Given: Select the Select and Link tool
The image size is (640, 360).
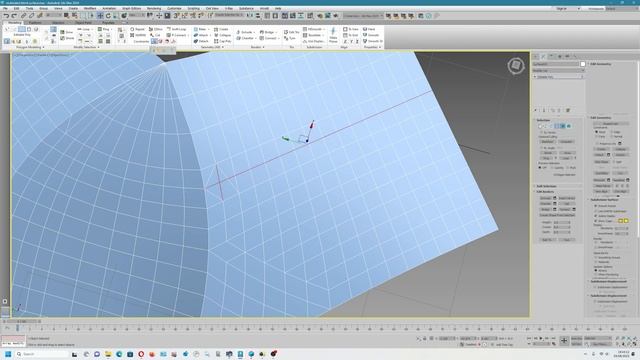Looking at the screenshot, I should click(x=23, y=16).
